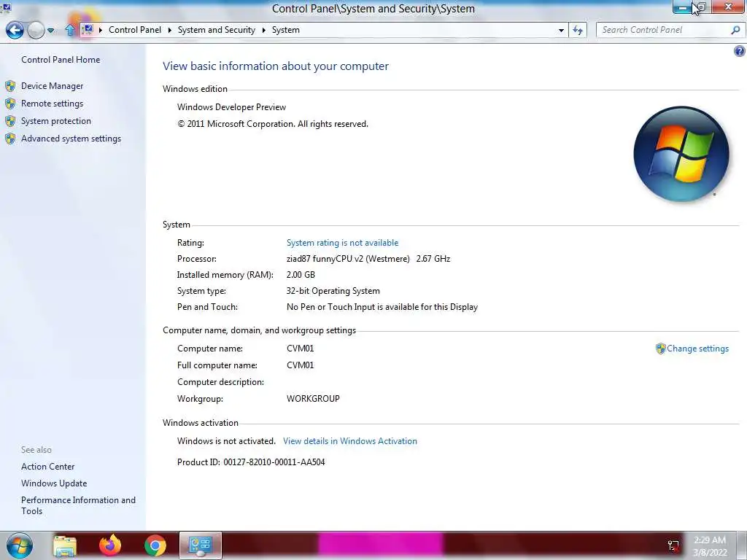The image size is (747, 560).
Task: Select the System and Security breadcrumb
Action: [216, 29]
